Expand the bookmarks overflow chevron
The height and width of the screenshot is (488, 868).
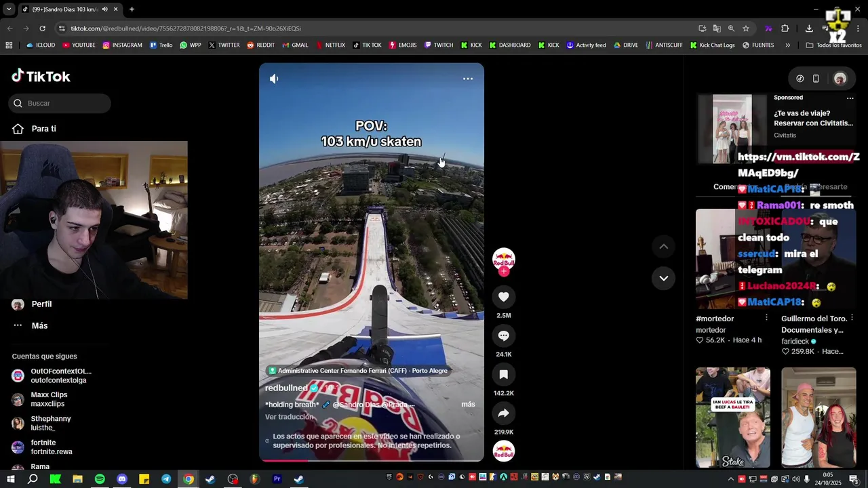(787, 45)
